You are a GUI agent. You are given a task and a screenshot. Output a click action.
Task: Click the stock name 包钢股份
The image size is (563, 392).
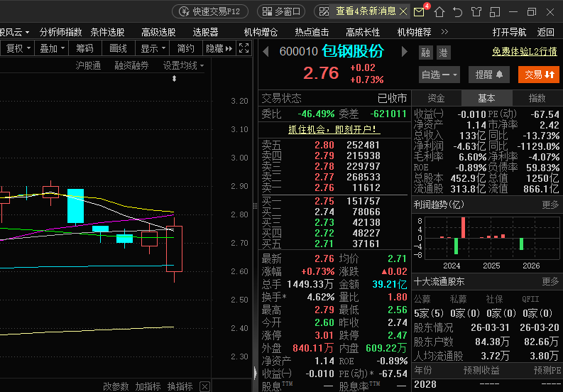tap(353, 51)
